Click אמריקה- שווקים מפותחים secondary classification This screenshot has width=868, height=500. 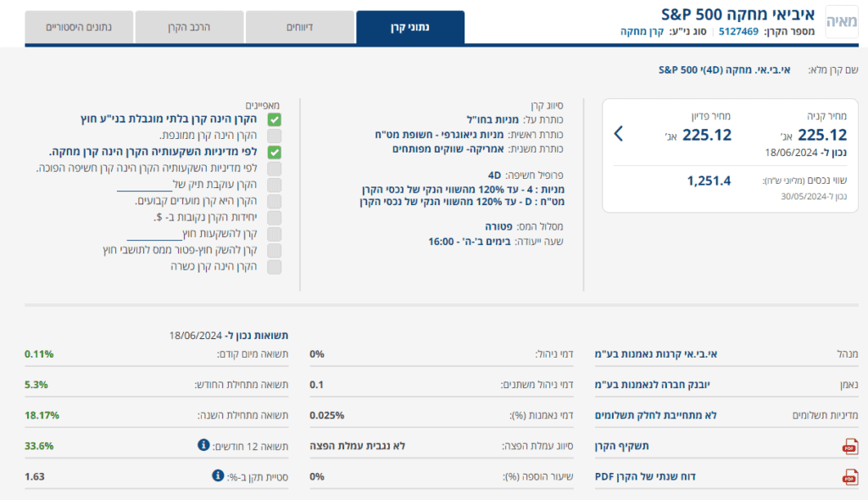[448, 149]
